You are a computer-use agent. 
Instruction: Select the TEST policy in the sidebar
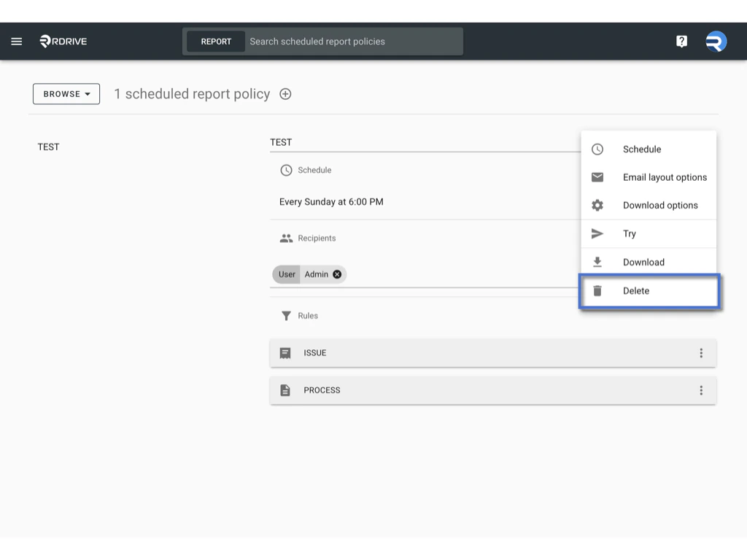pyautogui.click(x=48, y=147)
